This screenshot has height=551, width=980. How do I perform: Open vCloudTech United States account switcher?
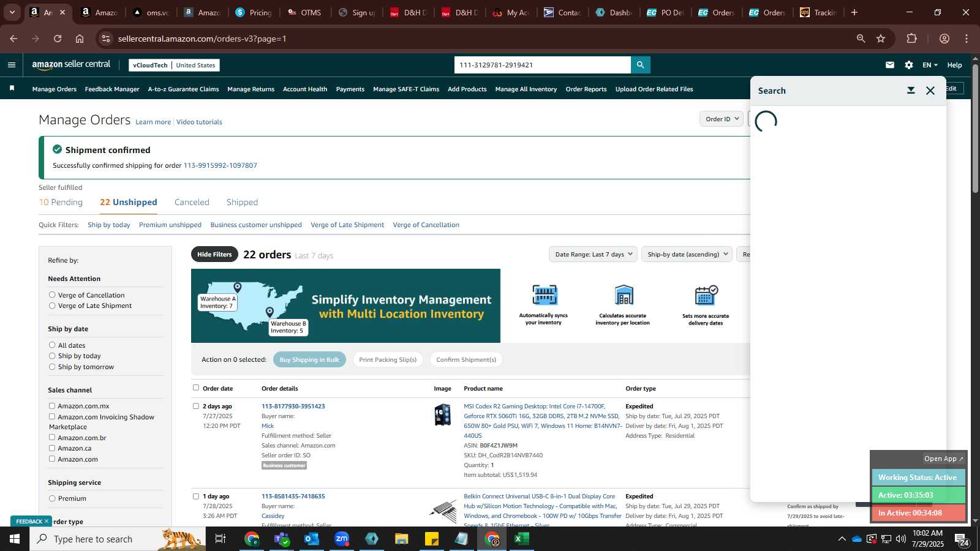click(x=174, y=65)
